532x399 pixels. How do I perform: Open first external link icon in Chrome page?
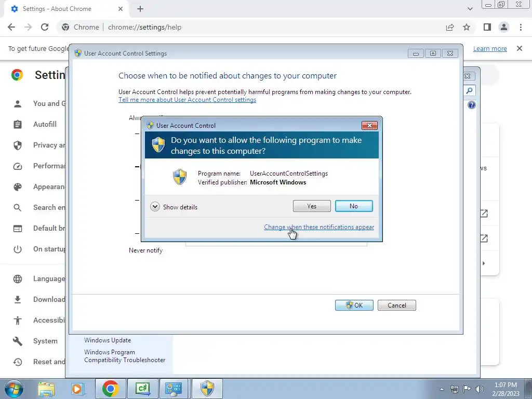pos(484,214)
